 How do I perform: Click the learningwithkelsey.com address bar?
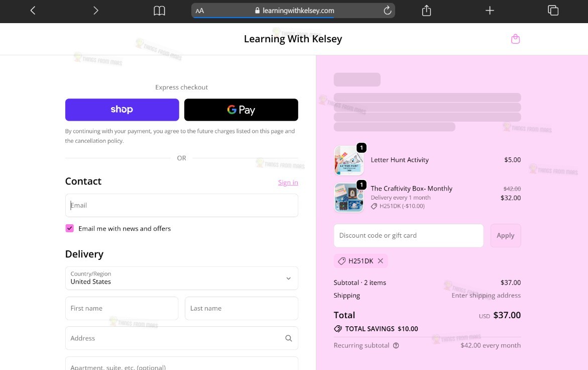coord(293,11)
